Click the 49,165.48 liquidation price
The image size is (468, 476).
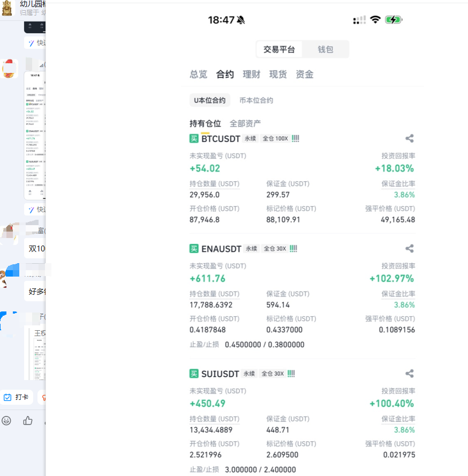coord(398,220)
